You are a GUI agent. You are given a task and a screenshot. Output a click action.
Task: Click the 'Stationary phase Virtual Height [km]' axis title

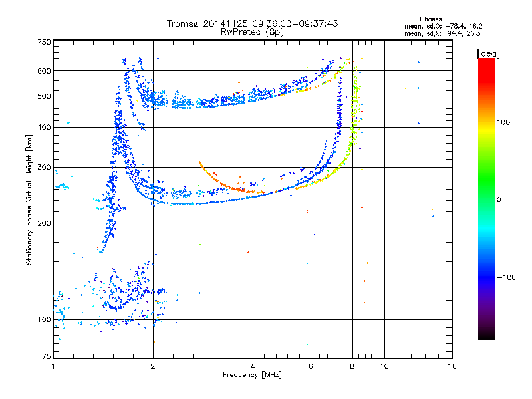tap(29, 199)
